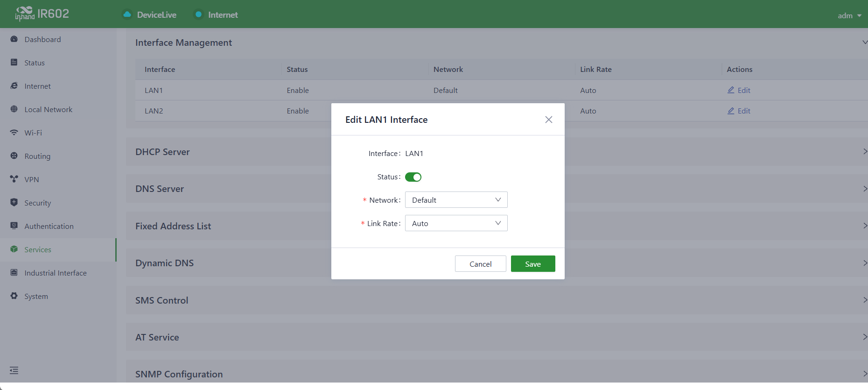This screenshot has height=390, width=868.
Task: Collapse the sidebar with the menu-fold icon
Action: click(14, 370)
